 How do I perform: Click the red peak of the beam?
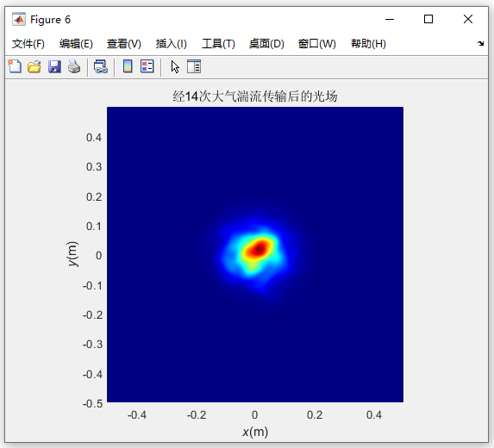(259, 249)
